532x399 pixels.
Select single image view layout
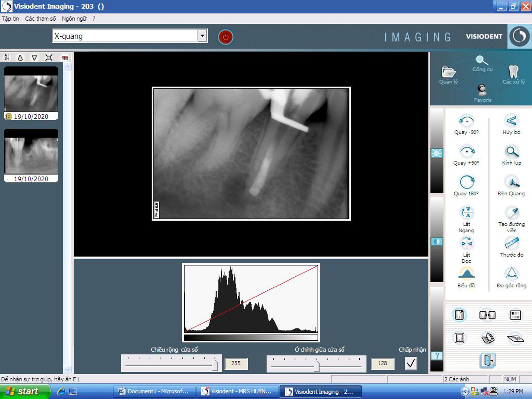[x=459, y=315]
